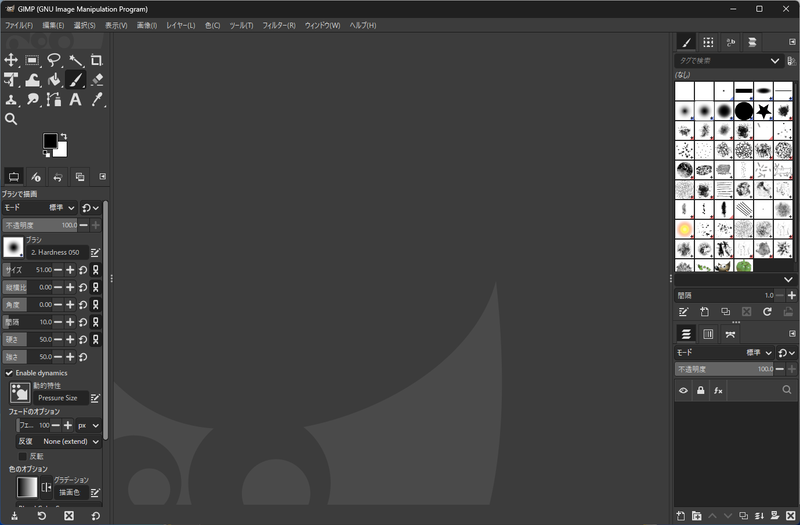Create a new brush in brushes panel
The height and width of the screenshot is (525, 800).
pos(704,312)
